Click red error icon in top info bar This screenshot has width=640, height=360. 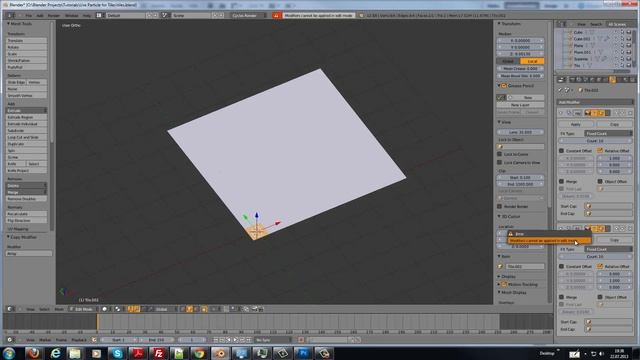pyautogui.click(x=277, y=16)
